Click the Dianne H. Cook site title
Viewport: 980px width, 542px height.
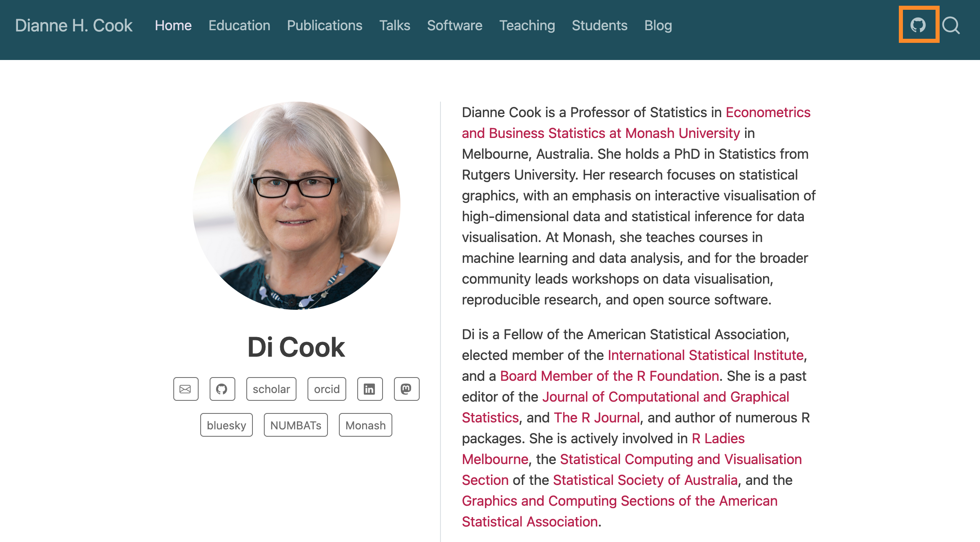[74, 25]
